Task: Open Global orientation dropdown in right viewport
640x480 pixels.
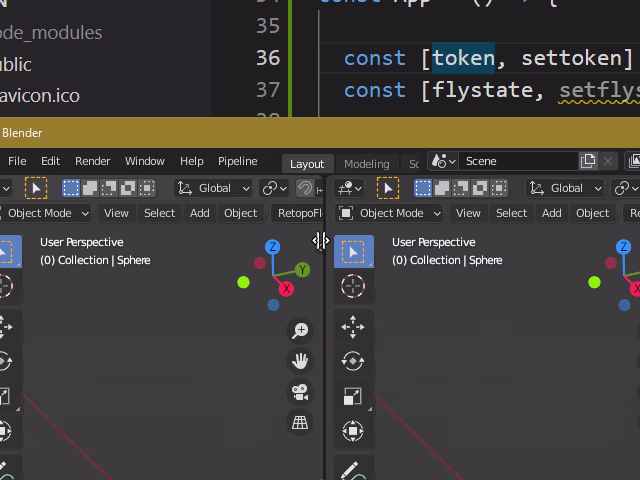Action: click(x=565, y=188)
